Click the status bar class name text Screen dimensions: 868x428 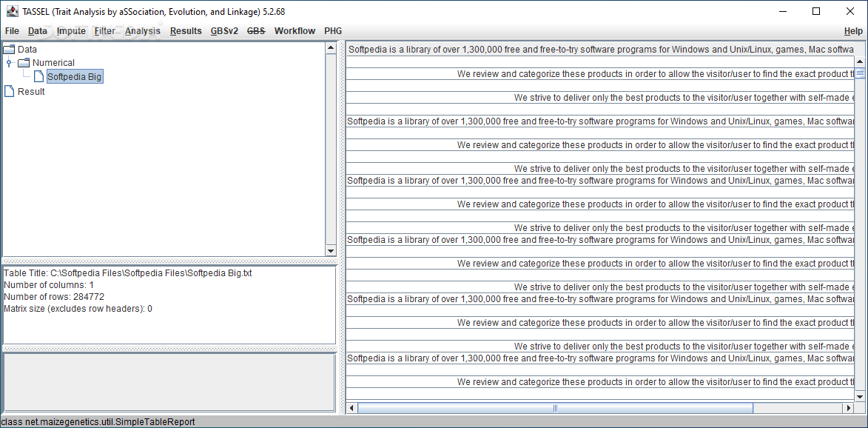tap(98, 422)
